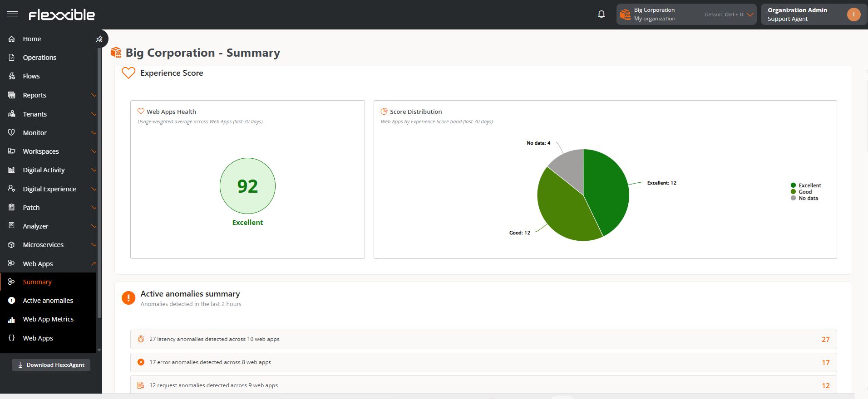Click the red 17 anomaly count
Viewport: 868px width, 399px height.
click(826, 363)
